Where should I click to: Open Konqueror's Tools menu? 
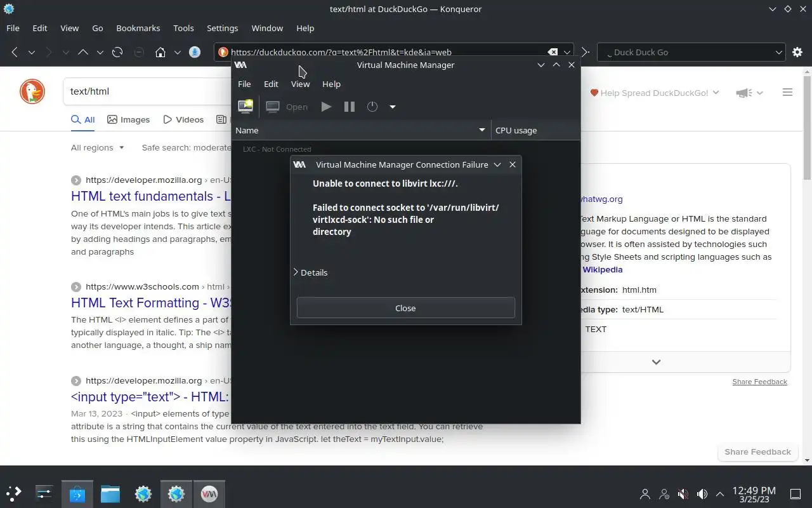183,28
